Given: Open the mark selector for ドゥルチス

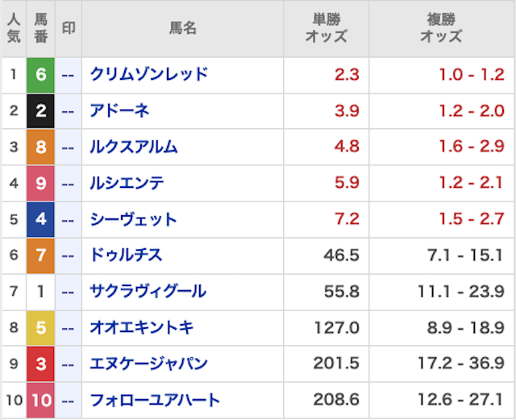Looking at the screenshot, I should pos(69,256).
